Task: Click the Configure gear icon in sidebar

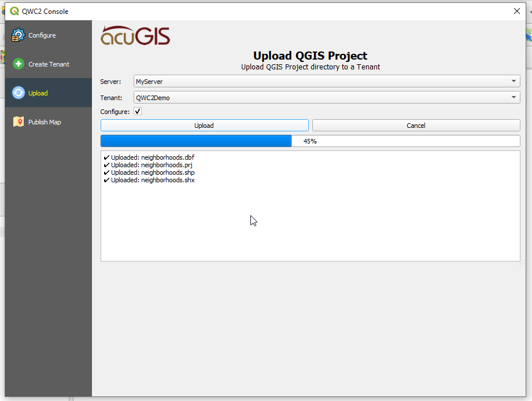Action: pos(19,35)
